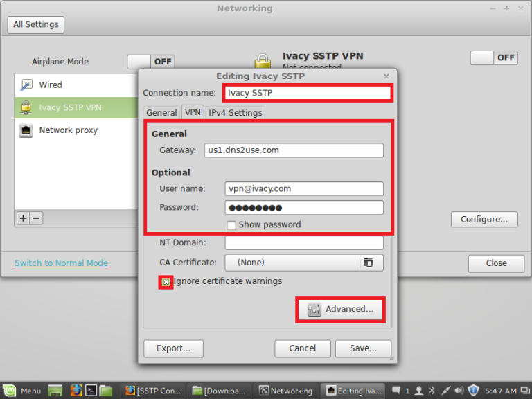
Task: Open the chat notifications tray icon
Action: click(396, 391)
